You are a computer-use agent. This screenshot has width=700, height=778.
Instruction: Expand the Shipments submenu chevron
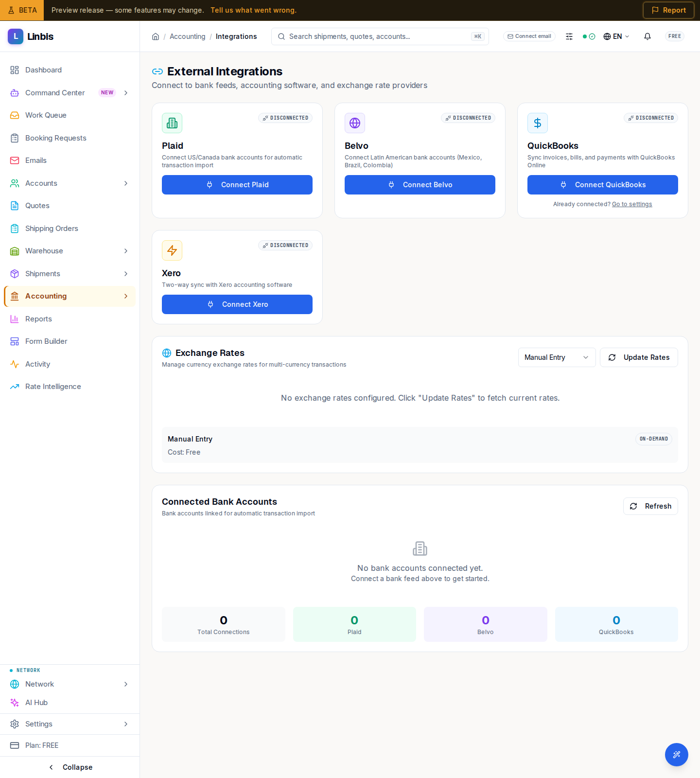tap(126, 274)
